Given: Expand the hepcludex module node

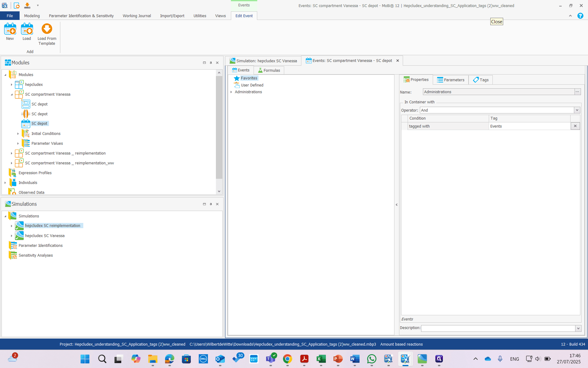Looking at the screenshot, I should [x=12, y=85].
